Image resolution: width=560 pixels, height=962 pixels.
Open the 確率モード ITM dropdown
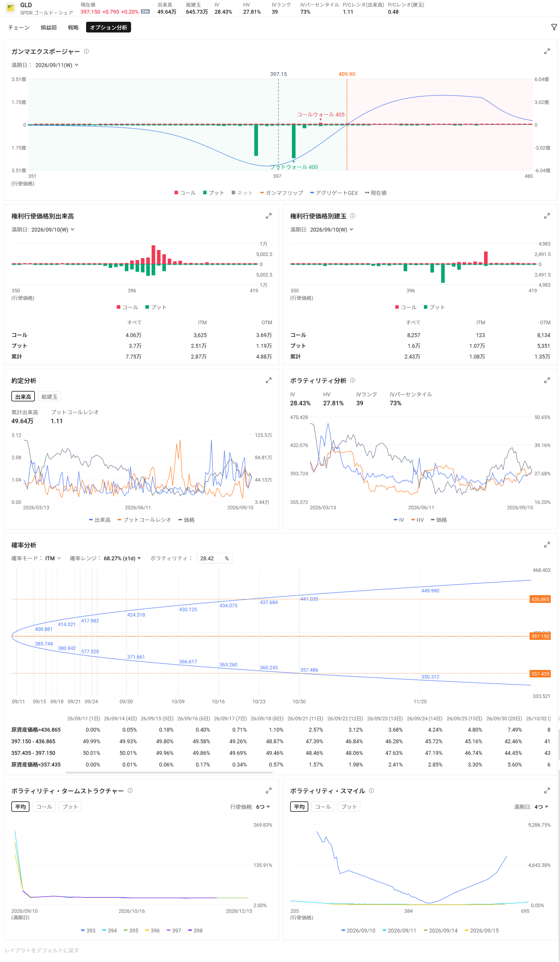[53, 558]
